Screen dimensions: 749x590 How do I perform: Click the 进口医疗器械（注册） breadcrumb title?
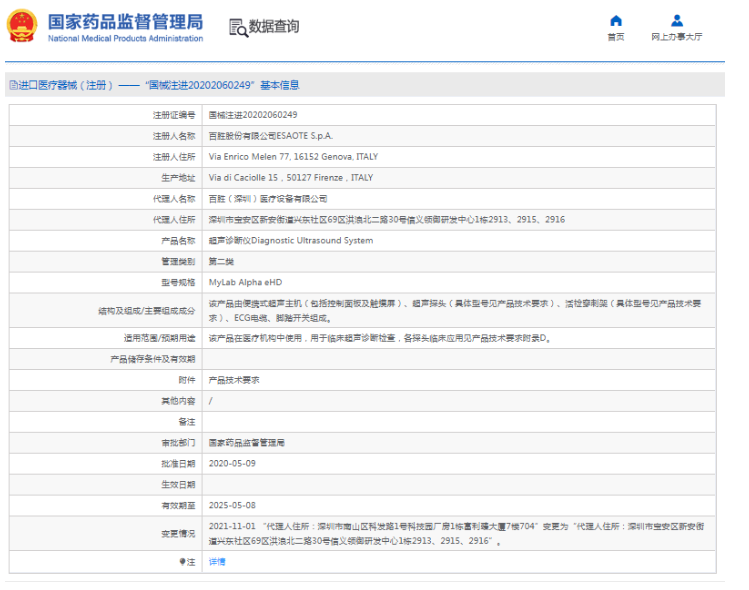[66, 86]
